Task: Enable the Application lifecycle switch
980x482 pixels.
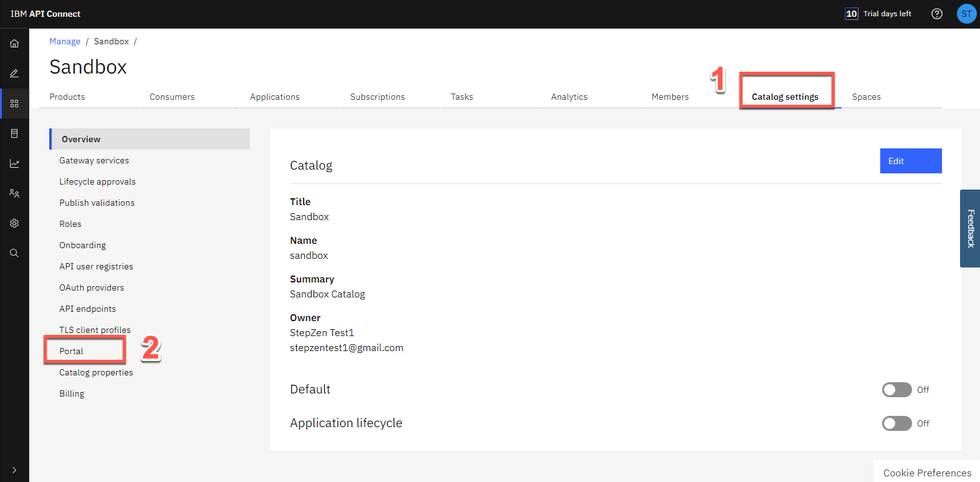Action: point(896,423)
